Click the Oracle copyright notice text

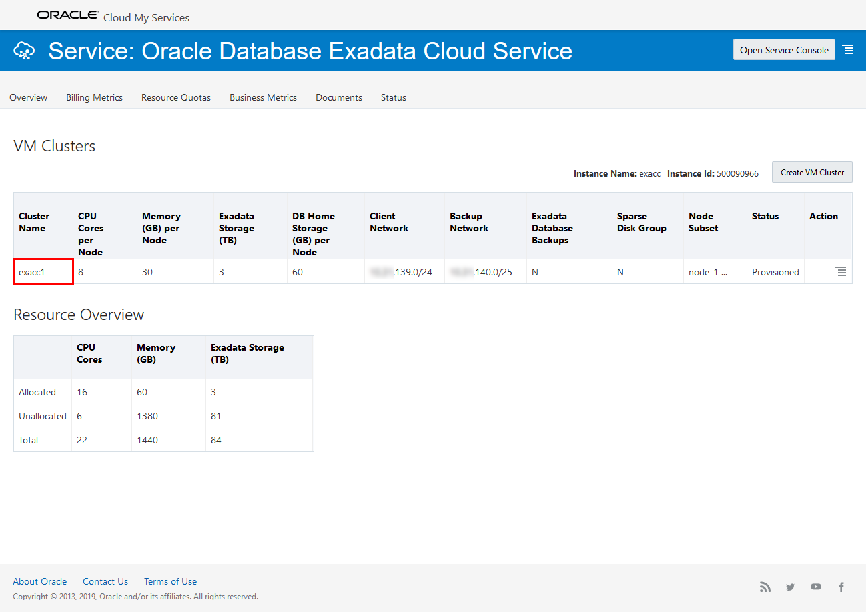[135, 597]
